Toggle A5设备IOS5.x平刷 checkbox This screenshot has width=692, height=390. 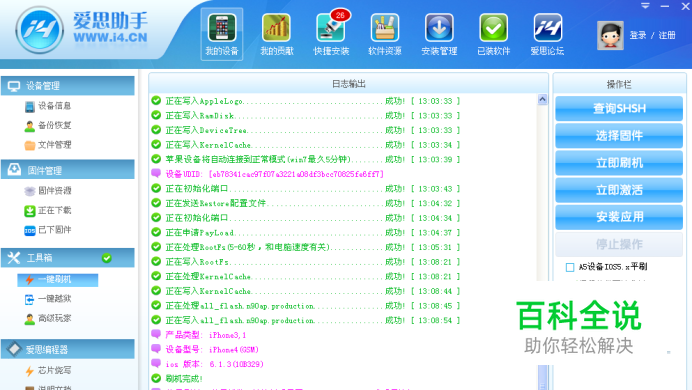(x=570, y=267)
